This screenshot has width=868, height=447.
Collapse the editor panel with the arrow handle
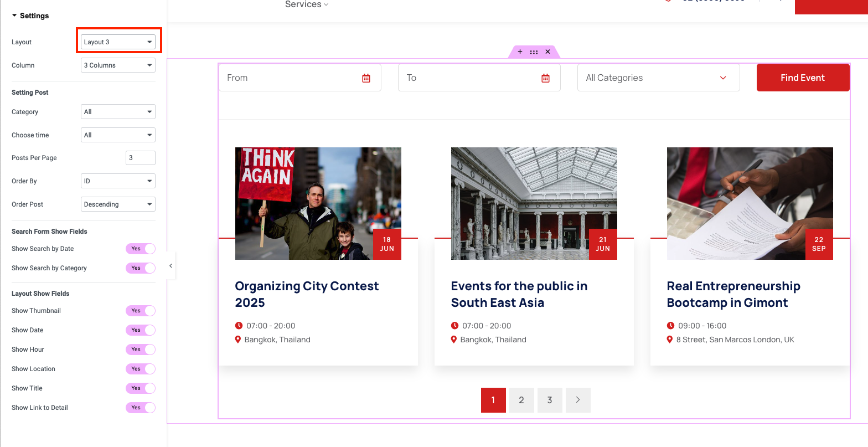170,266
